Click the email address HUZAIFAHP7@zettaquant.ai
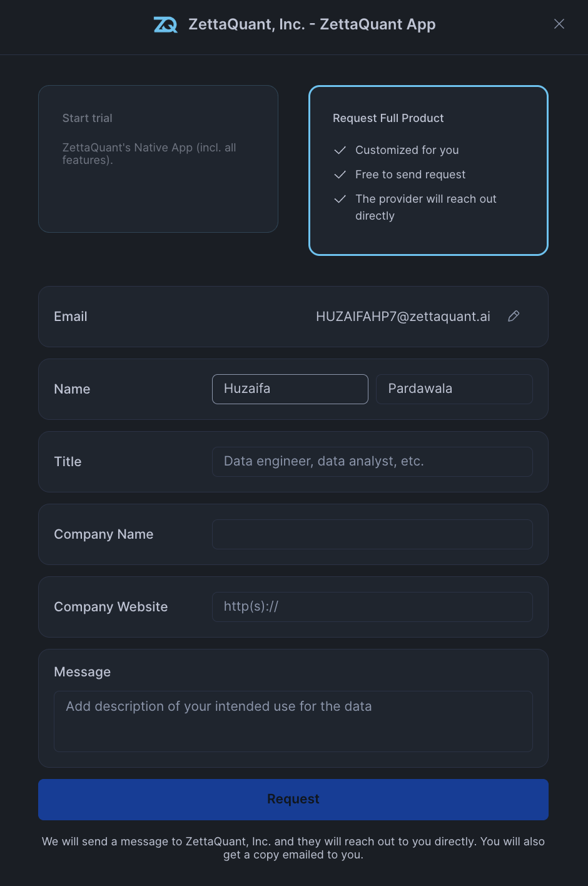Image resolution: width=588 pixels, height=886 pixels. [403, 317]
